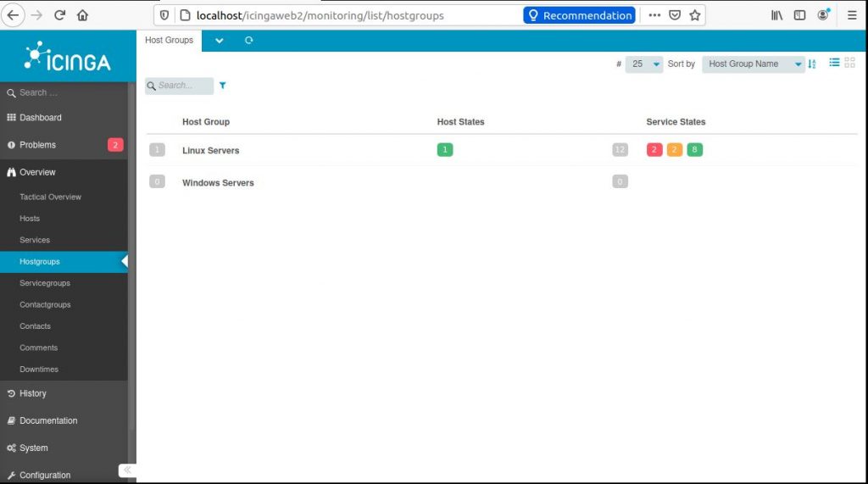Click the shield tracking protection icon
868x484 pixels.
click(x=164, y=15)
